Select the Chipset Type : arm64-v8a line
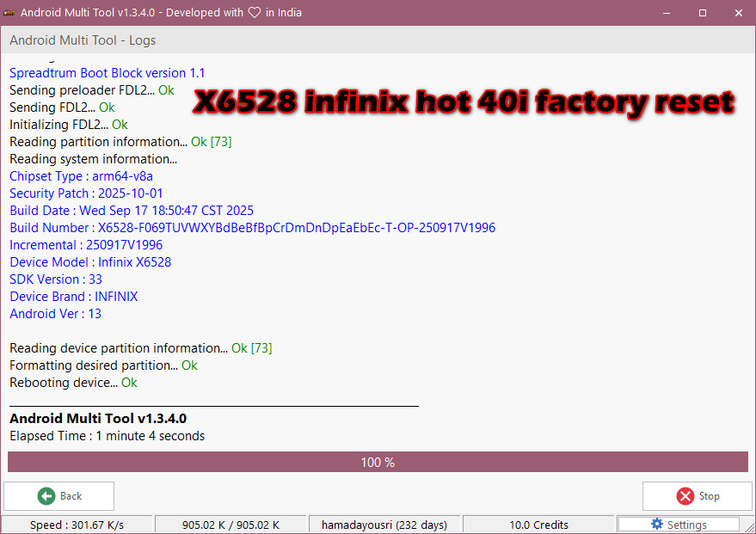 82,176
